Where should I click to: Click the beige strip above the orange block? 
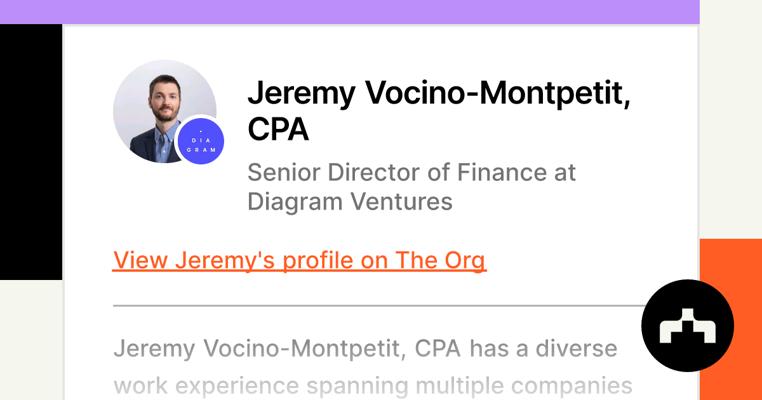(x=730, y=120)
